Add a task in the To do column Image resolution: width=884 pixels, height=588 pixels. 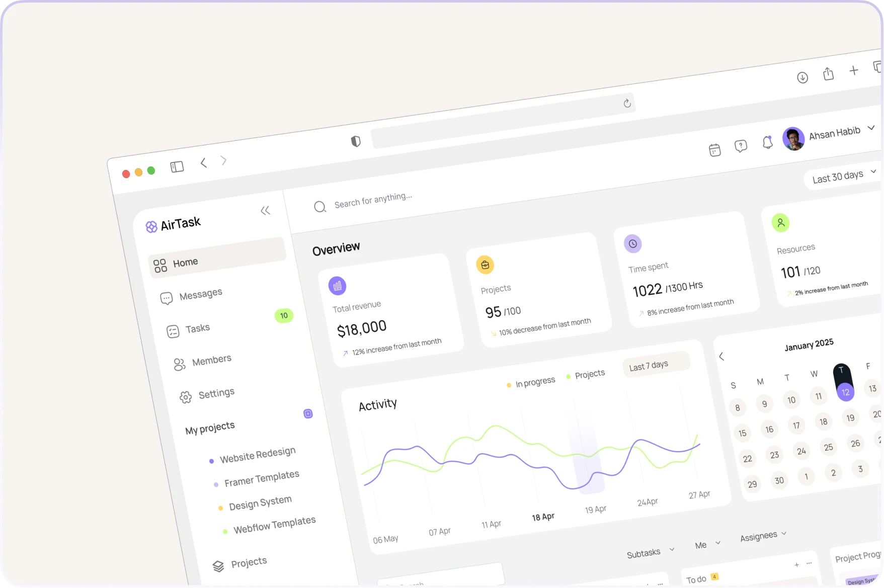[x=796, y=565]
